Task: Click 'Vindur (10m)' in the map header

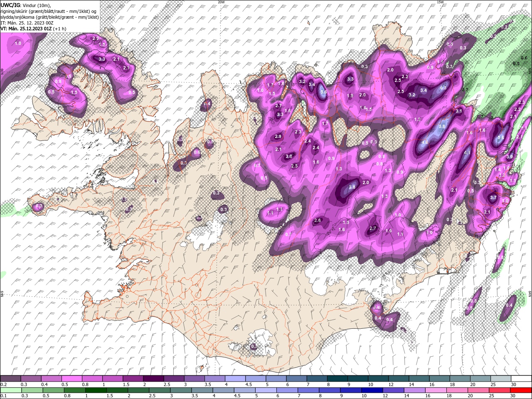Action: pyautogui.click(x=37, y=5)
